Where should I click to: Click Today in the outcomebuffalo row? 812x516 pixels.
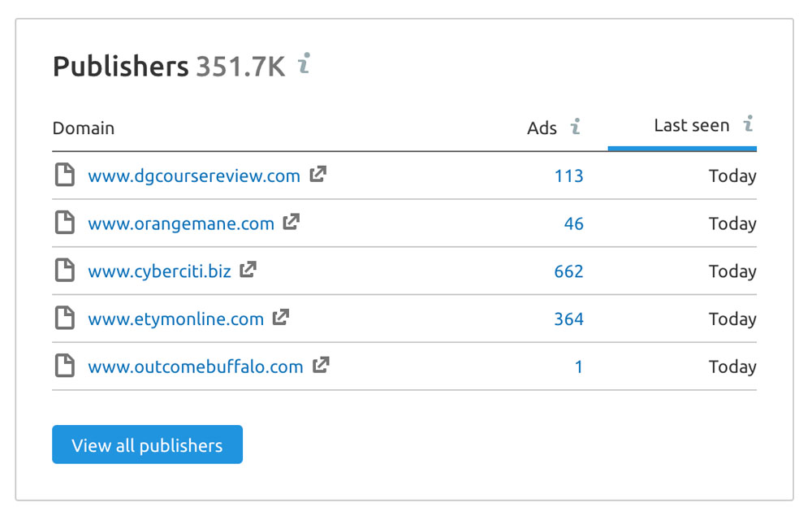[x=732, y=367]
